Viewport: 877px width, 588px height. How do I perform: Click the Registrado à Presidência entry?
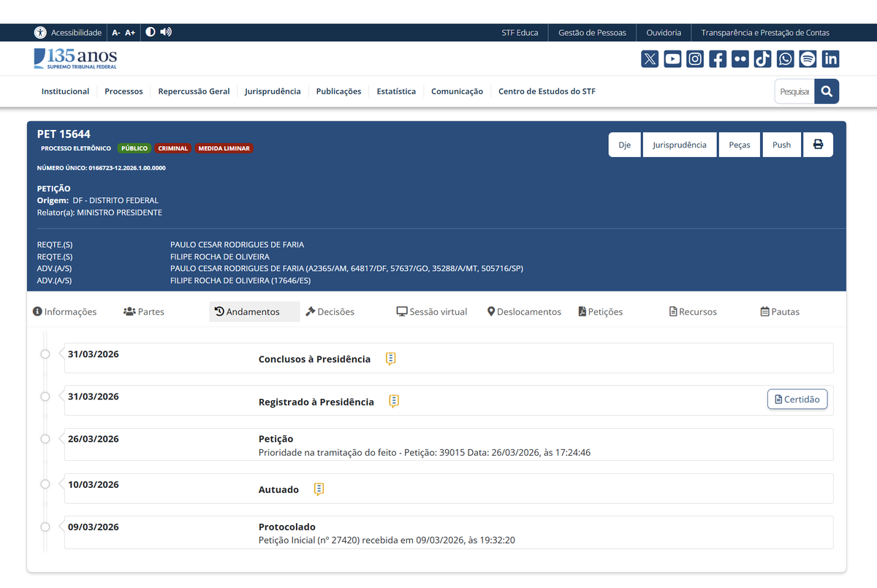(x=316, y=402)
